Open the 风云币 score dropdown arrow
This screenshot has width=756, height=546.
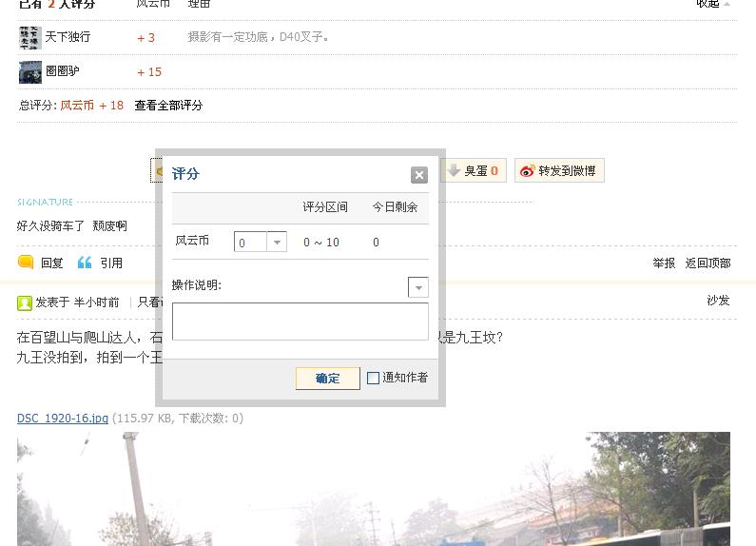tap(277, 243)
